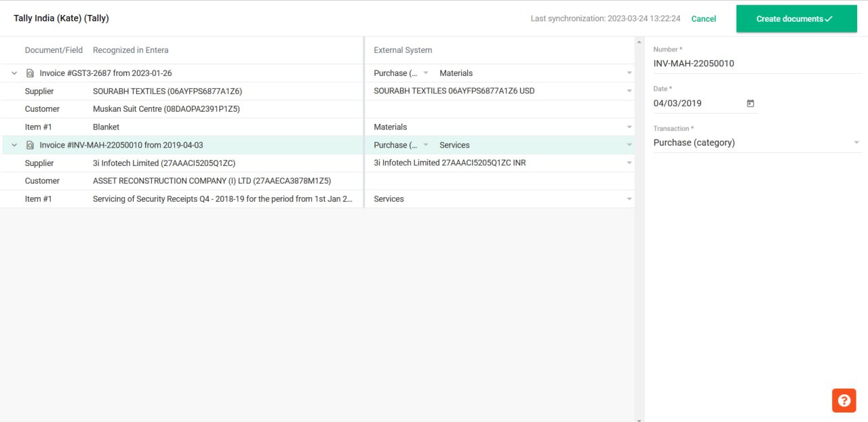Click the vertical scrollbar up arrow
The width and height of the screenshot is (868, 422).
coord(639,41)
